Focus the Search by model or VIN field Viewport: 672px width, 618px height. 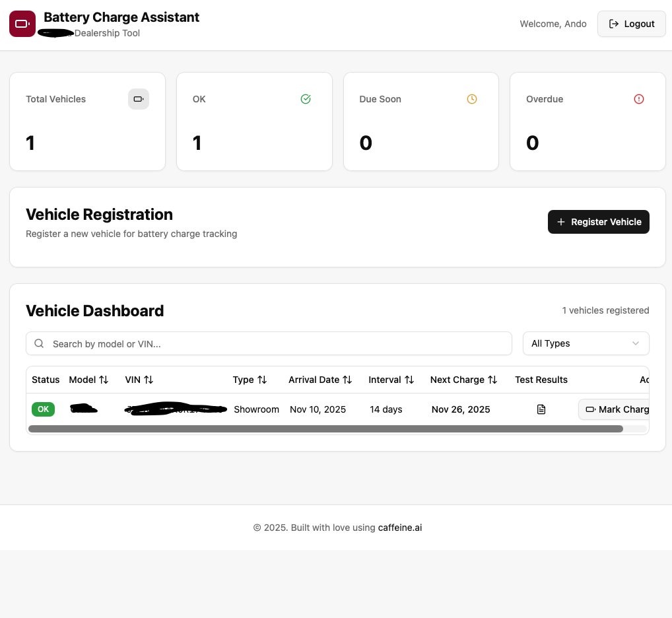click(269, 343)
